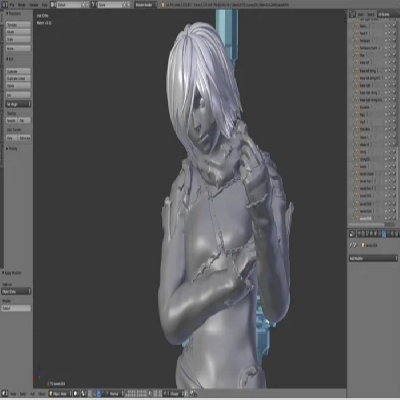This screenshot has width=400, height=400.
Task: Click the Translate button
Action: [18, 25]
